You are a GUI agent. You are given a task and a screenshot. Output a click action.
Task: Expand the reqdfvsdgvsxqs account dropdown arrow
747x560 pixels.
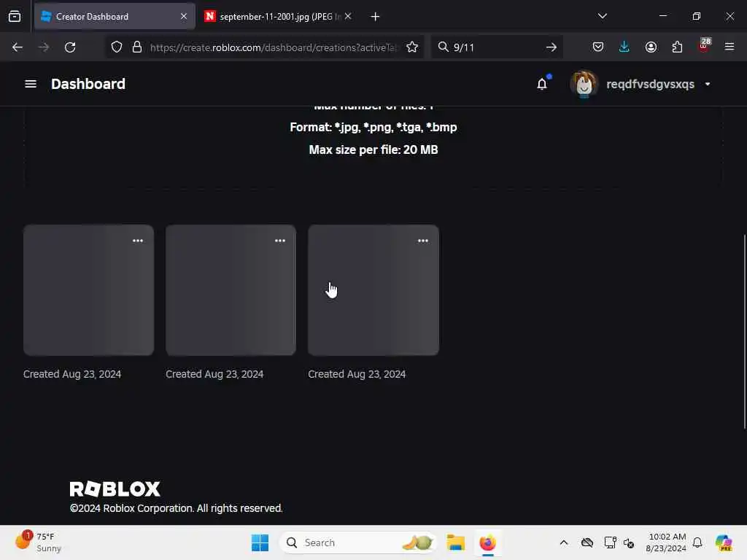point(708,84)
